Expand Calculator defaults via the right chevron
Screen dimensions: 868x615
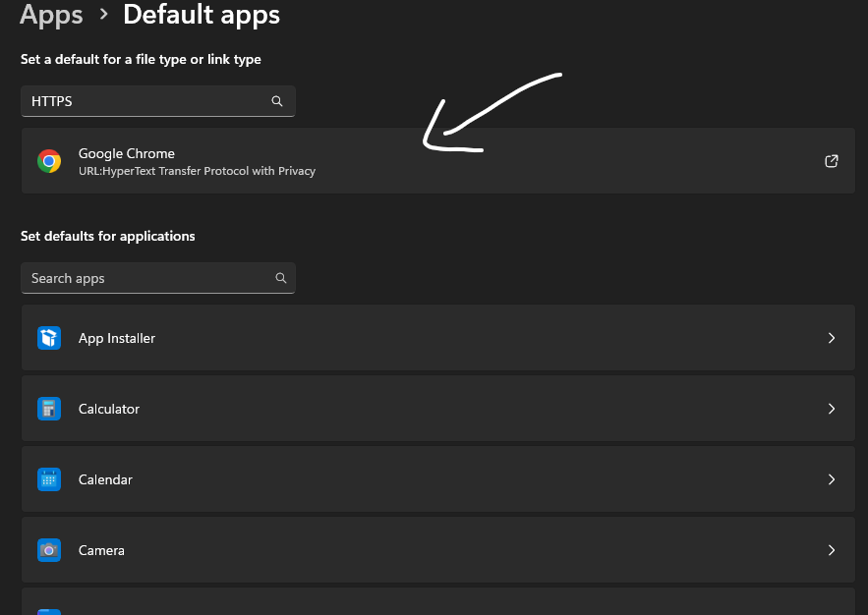(x=831, y=409)
